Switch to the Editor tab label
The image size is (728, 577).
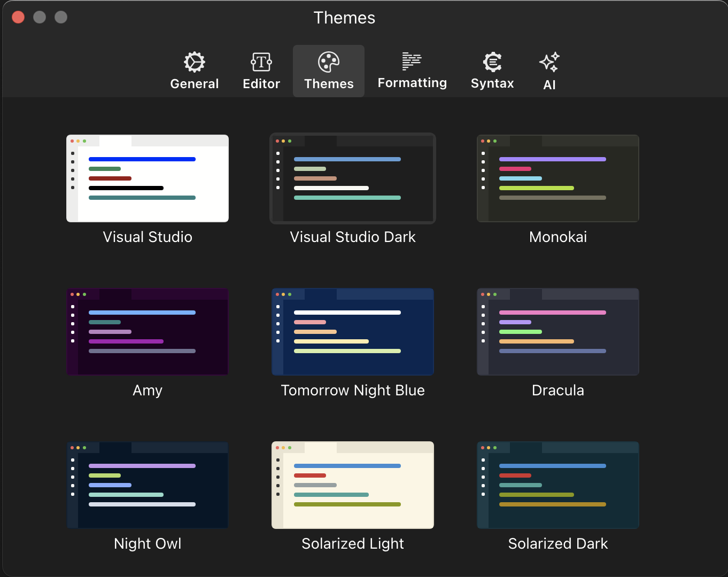click(261, 84)
